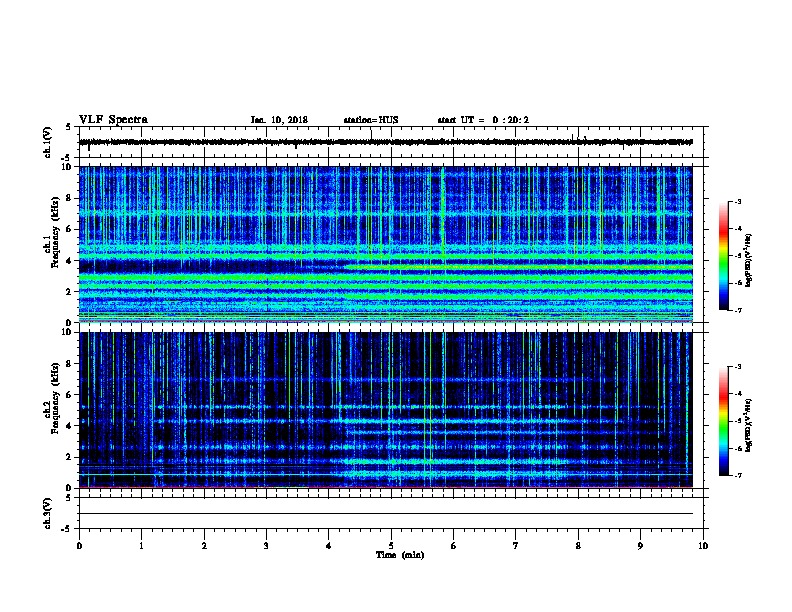The height and width of the screenshot is (612, 792).
Task: Click time axis tick label "0"
Action: (x=79, y=546)
